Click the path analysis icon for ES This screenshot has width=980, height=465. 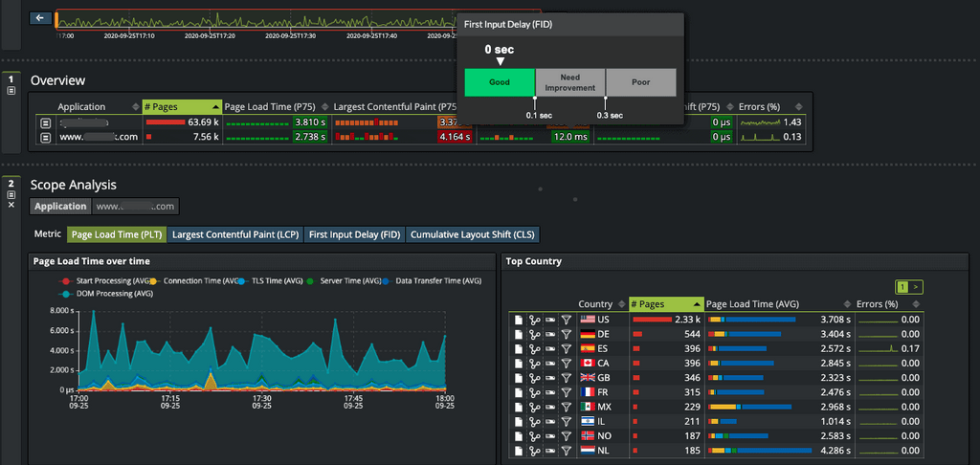coord(534,348)
